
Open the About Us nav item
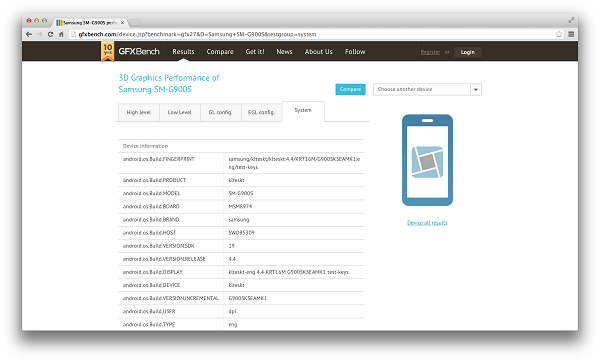point(318,51)
